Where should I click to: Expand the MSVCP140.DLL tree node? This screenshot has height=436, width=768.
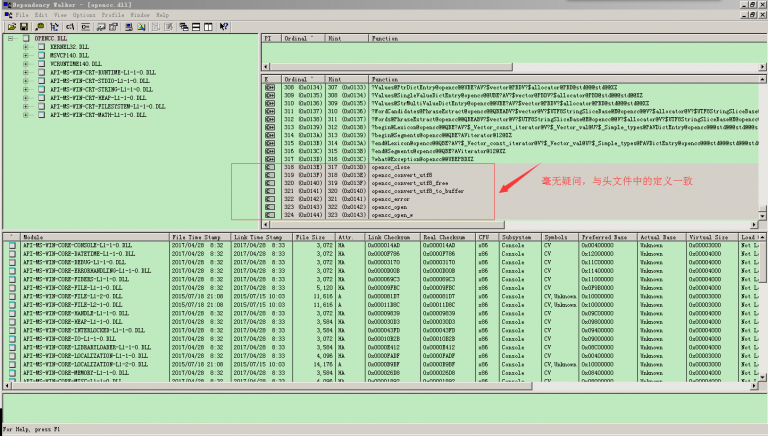tap(26, 56)
